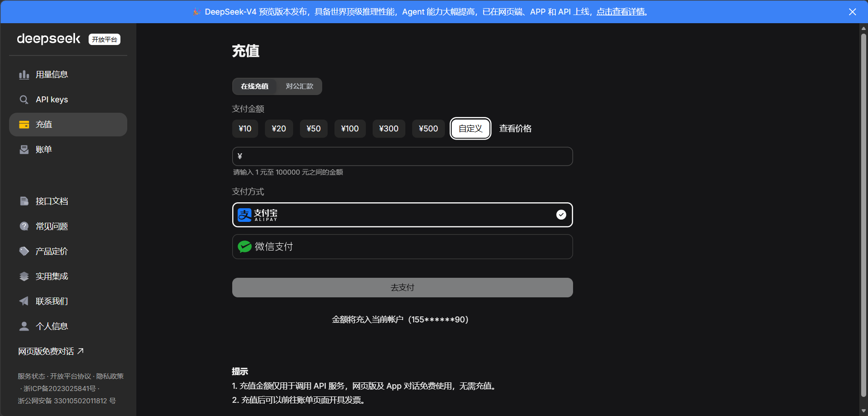Image resolution: width=868 pixels, height=416 pixels.
Task: Click the FAQ question mark icon
Action: [x=24, y=226]
